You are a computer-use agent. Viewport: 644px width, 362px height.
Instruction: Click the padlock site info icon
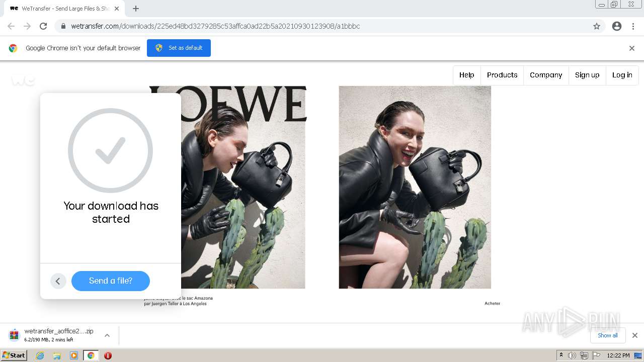pyautogui.click(x=63, y=26)
